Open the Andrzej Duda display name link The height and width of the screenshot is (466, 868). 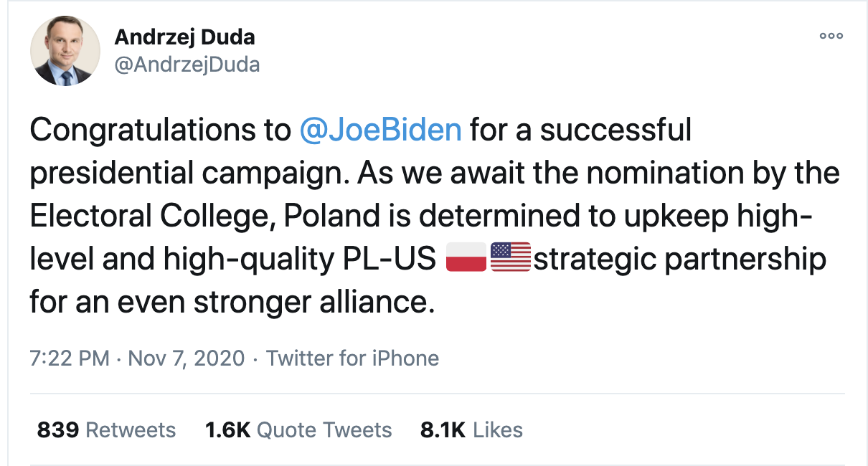185,37
